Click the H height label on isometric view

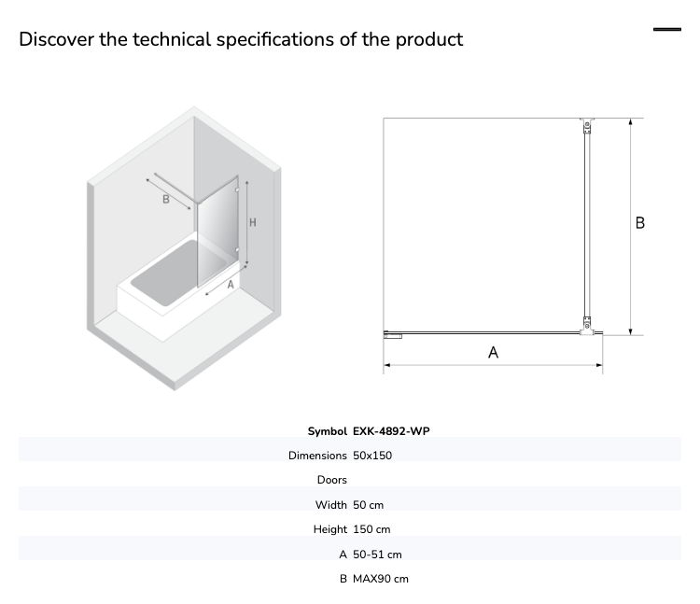[x=253, y=222]
